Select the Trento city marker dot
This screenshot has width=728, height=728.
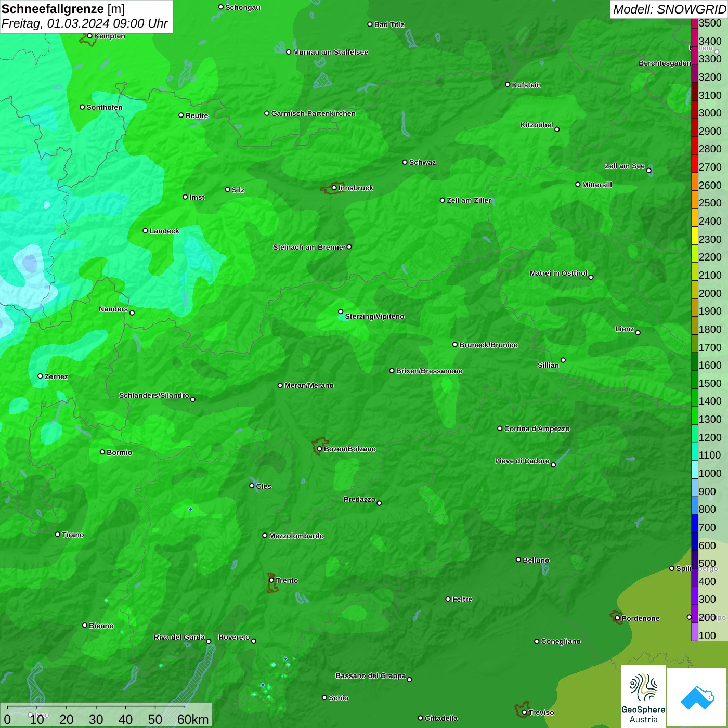pos(271,580)
